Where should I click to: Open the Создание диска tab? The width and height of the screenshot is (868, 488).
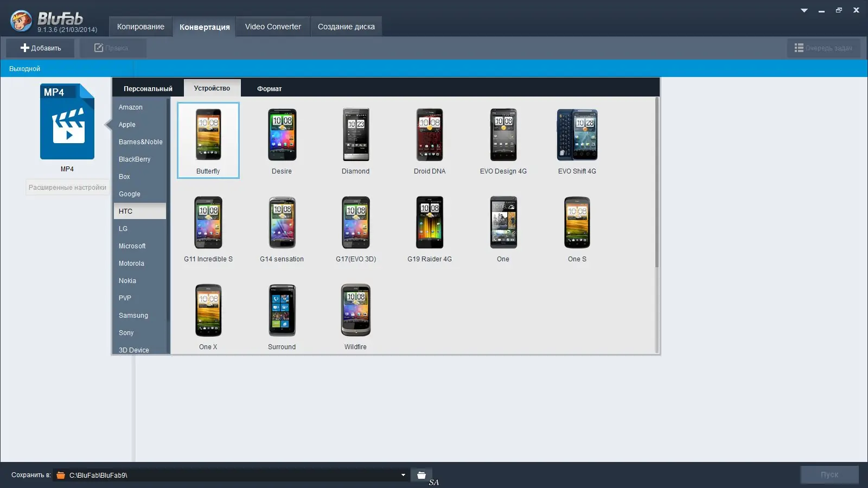point(346,27)
